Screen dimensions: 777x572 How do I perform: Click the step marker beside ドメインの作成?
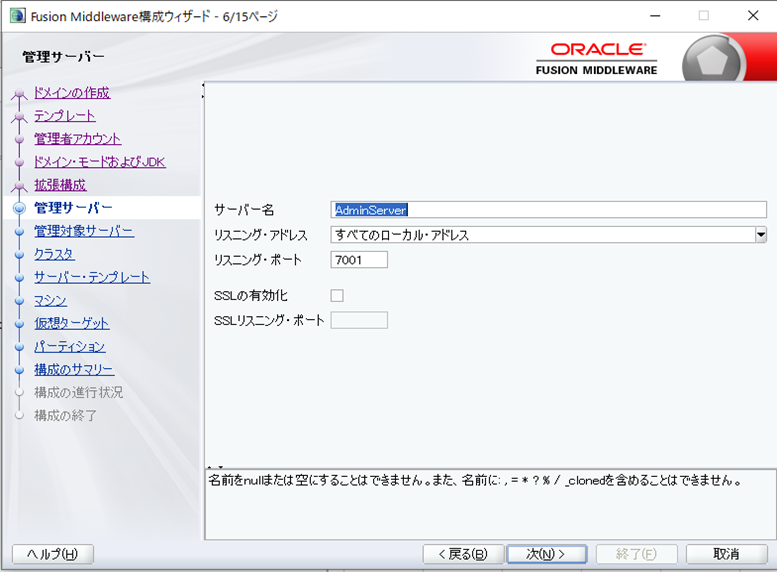pyautogui.click(x=19, y=95)
